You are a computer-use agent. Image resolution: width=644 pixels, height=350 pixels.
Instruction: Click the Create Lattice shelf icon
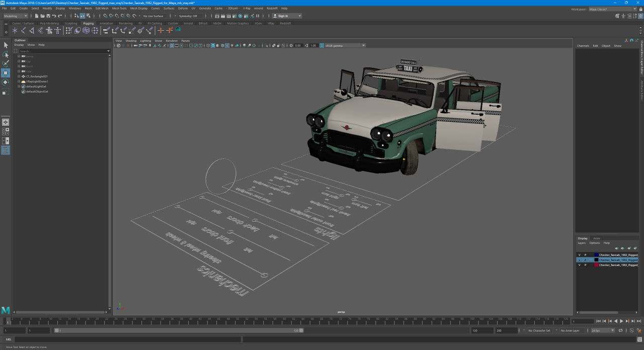point(86,31)
